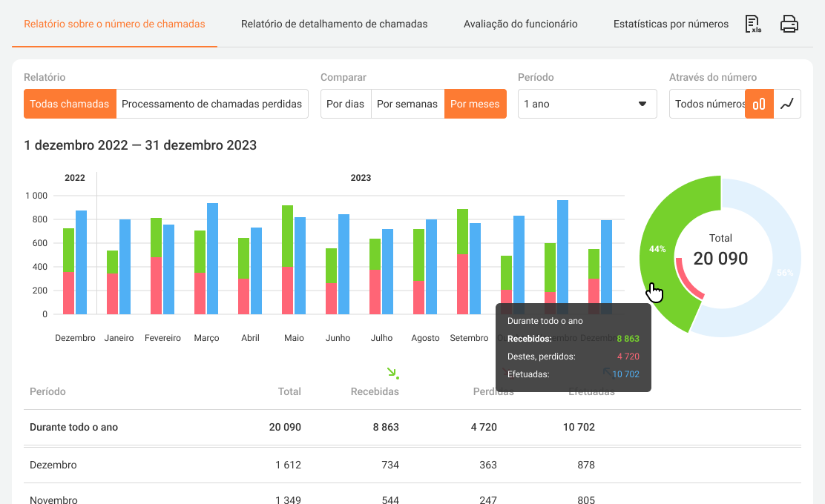Select 'Todas chamadas' report filter

coord(70,104)
